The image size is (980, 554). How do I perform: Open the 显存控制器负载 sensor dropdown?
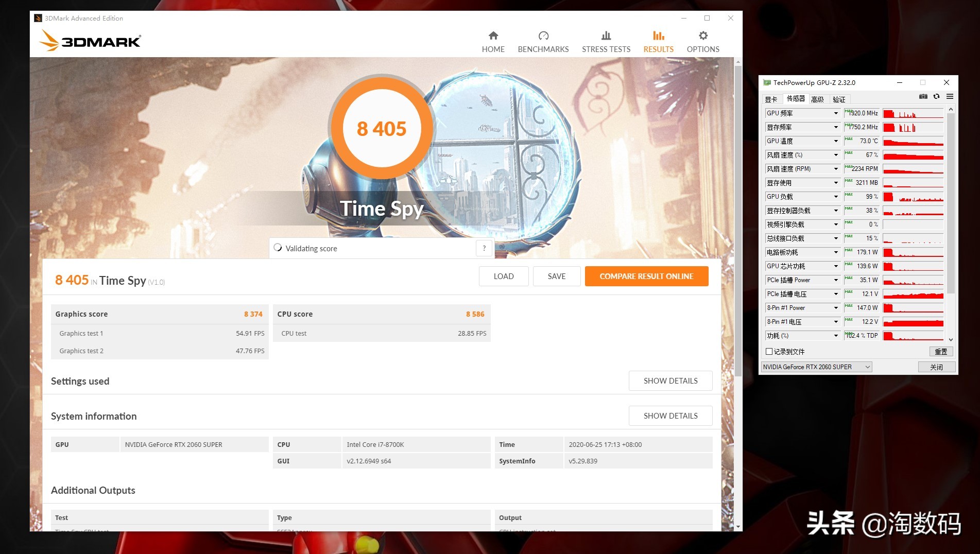(x=836, y=211)
